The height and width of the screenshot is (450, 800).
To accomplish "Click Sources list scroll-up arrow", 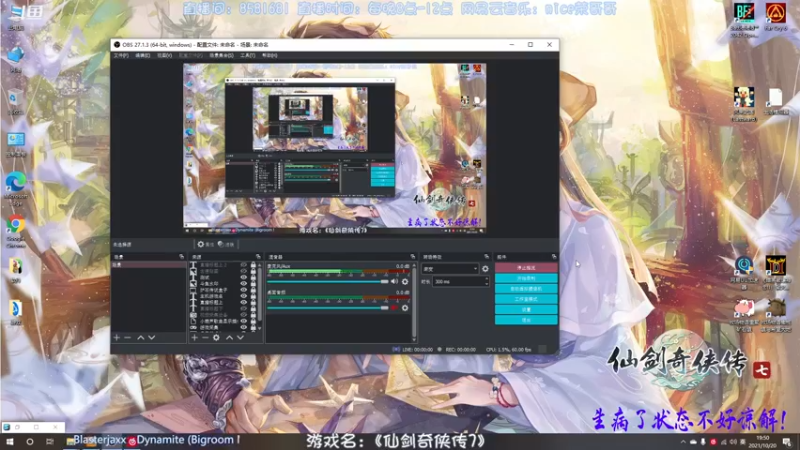I will tap(260, 265).
